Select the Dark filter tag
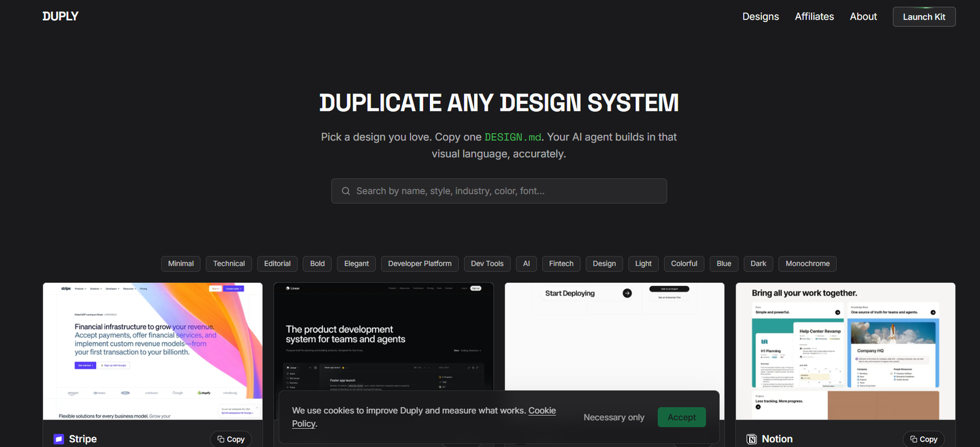Image resolution: width=980 pixels, height=447 pixels. [758, 264]
